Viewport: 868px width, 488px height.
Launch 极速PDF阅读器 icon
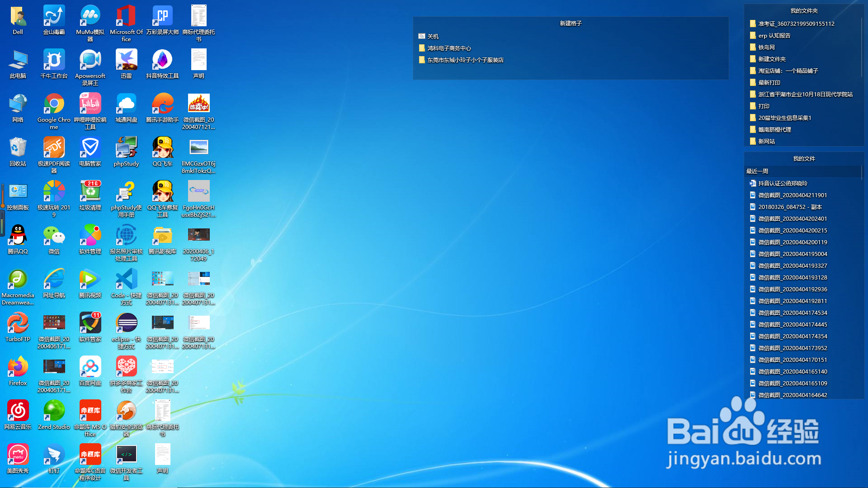click(54, 148)
